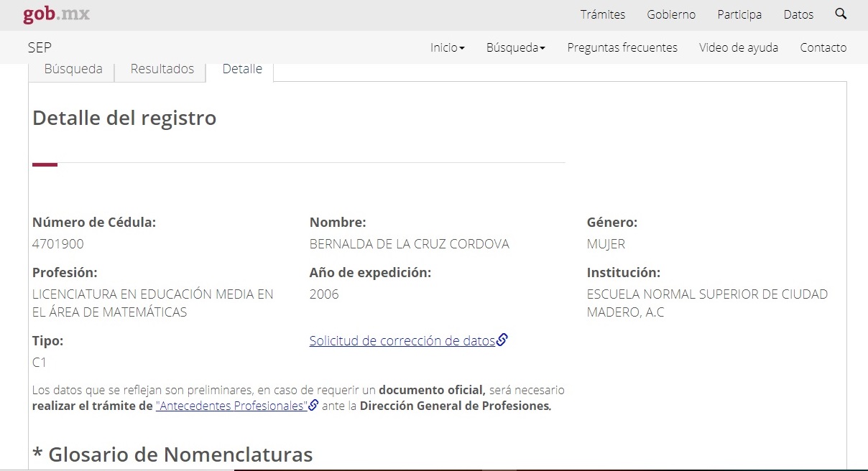Click chain icon beside Solicitud de corrección
Viewport: 868px width, 471px height.
502,340
